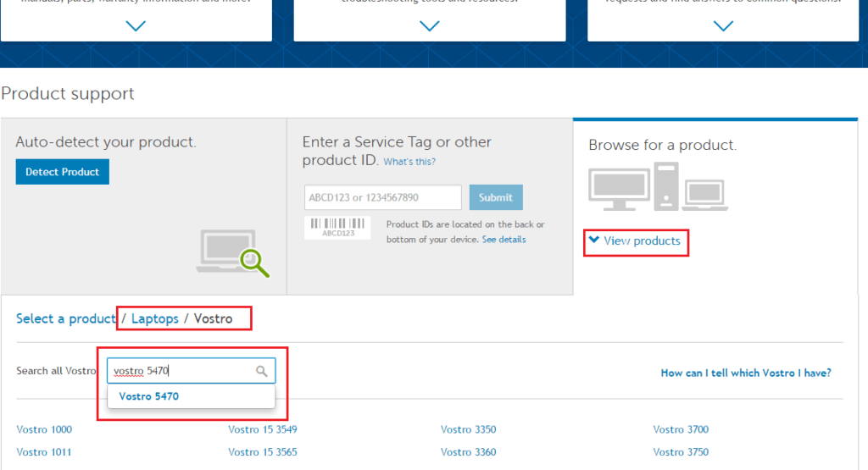Click the laptop with magnifier detect icon
The height and width of the screenshot is (470, 868).
[234, 252]
